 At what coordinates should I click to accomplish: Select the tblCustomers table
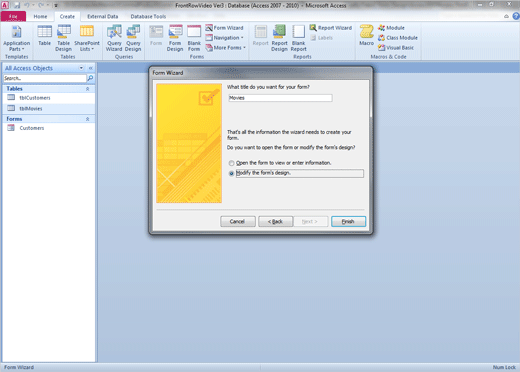49,98
